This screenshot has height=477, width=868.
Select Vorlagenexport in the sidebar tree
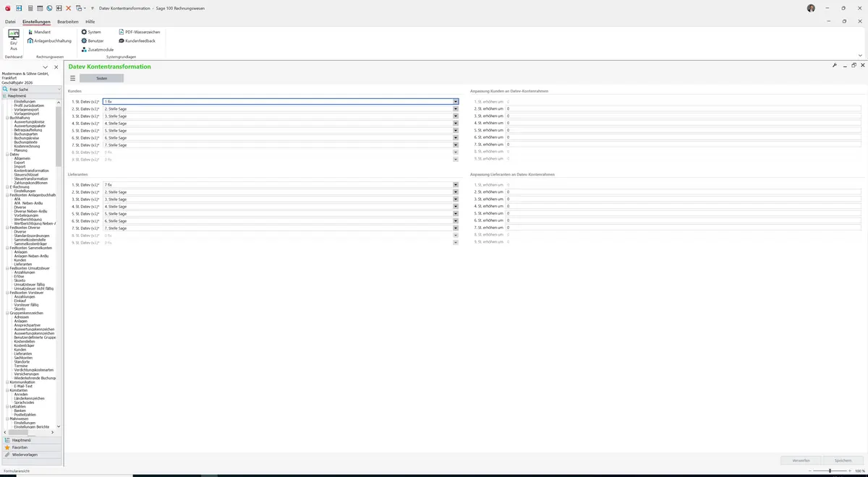click(x=27, y=109)
